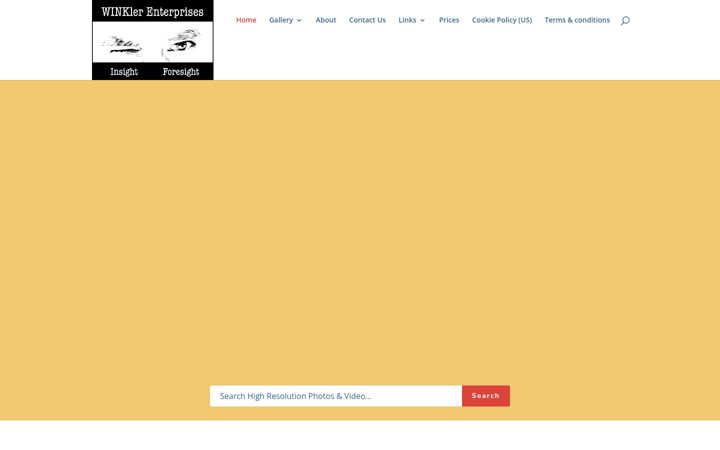720x450 pixels.
Task: View the Prices page
Action: coord(449,20)
